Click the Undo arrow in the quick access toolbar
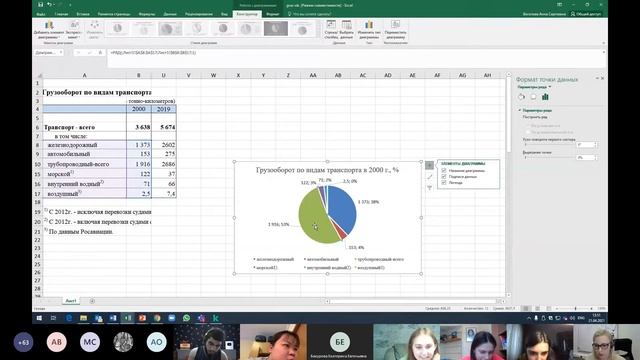 tap(49, 4)
